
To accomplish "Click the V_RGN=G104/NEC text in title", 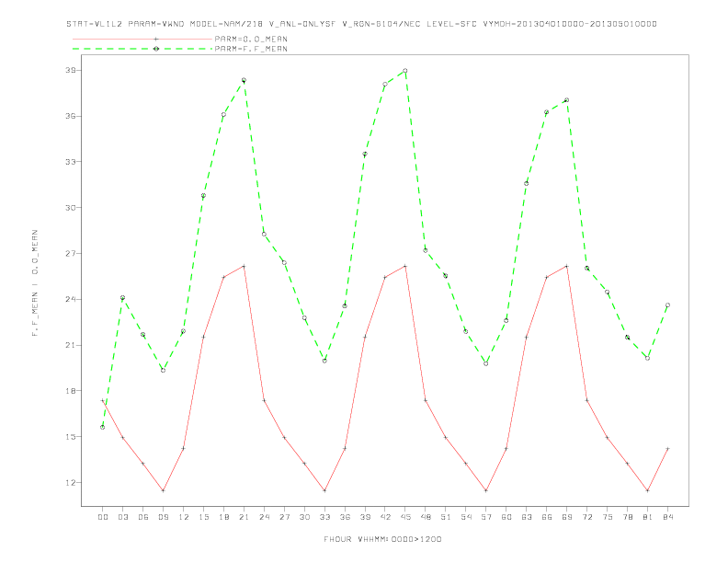I will 381,24.
